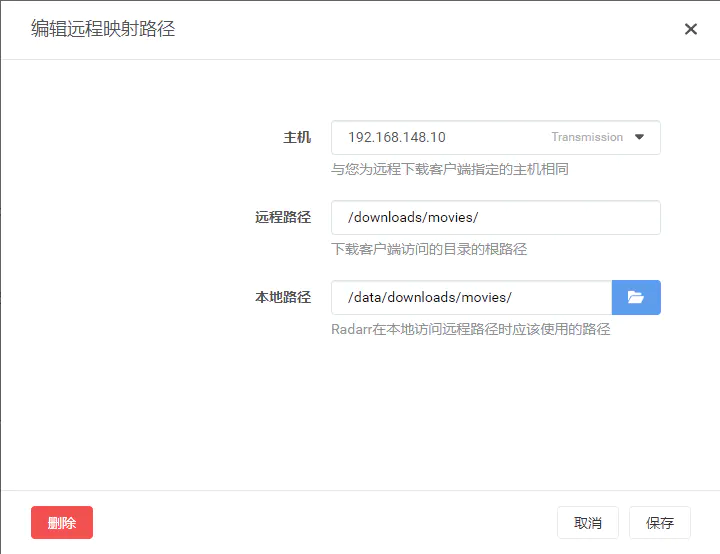The image size is (720, 554).
Task: Click the 编辑远程映射路径 dialog title
Action: pos(103,28)
